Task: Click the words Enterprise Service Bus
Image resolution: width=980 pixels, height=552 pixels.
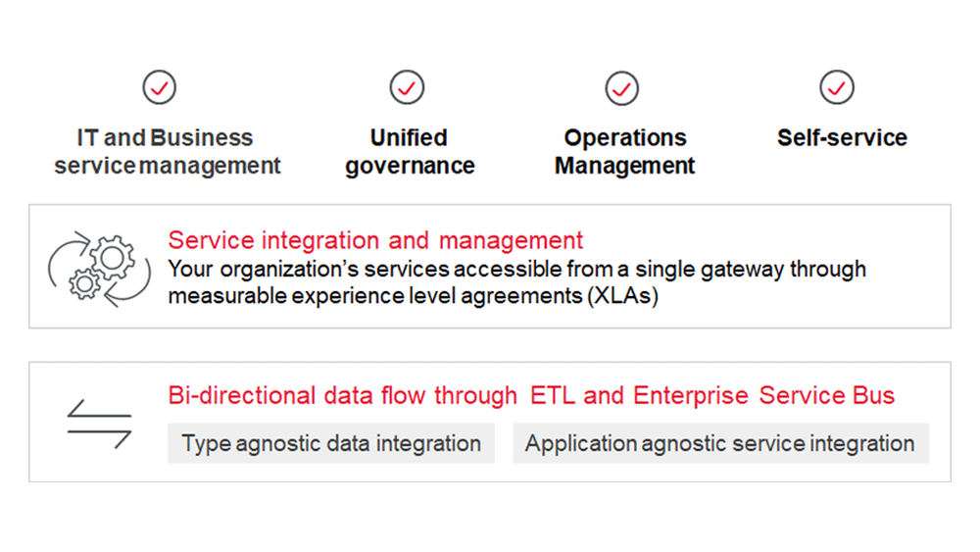Action: click(x=764, y=396)
